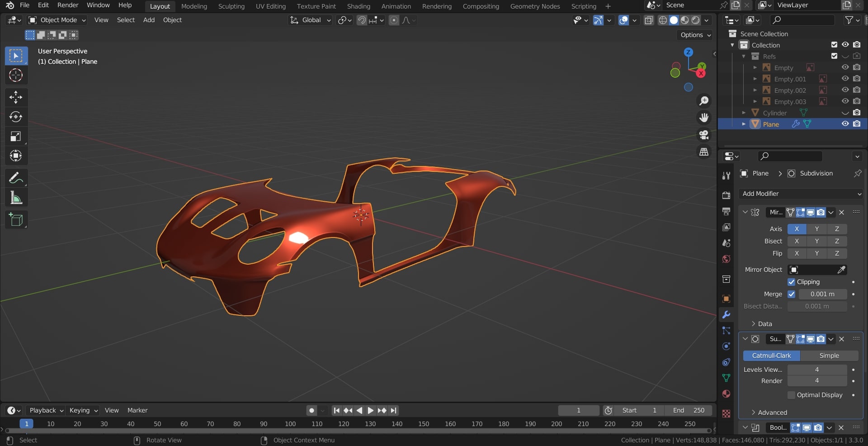This screenshot has height=446, width=868.
Task: Open the Render menu
Action: click(x=68, y=5)
